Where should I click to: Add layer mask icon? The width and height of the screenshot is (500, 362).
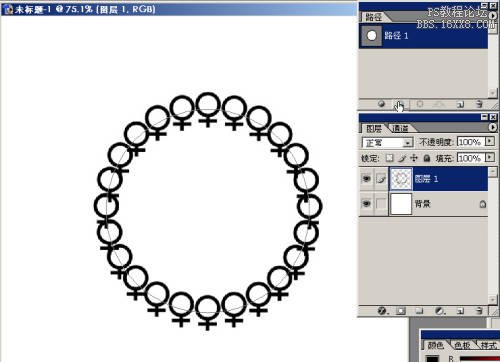point(401,311)
